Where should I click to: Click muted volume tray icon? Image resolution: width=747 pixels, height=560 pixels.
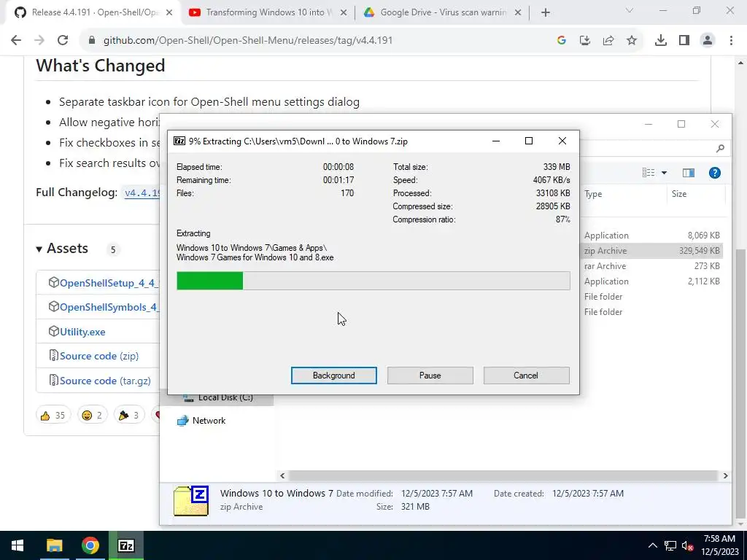click(x=687, y=545)
